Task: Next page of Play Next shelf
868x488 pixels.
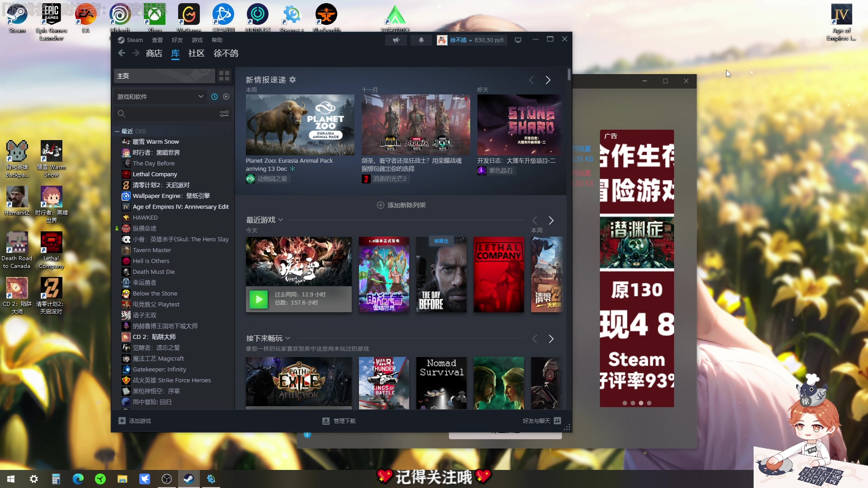Action: coord(551,339)
